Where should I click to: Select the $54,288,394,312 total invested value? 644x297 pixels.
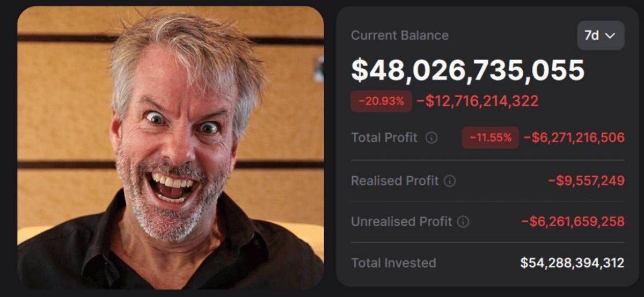[x=573, y=263]
